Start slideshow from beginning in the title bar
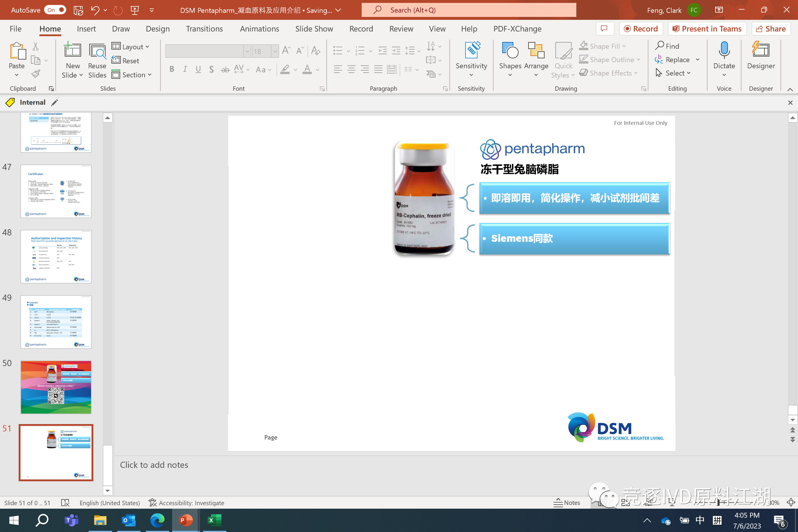The image size is (798, 532). coord(135,10)
